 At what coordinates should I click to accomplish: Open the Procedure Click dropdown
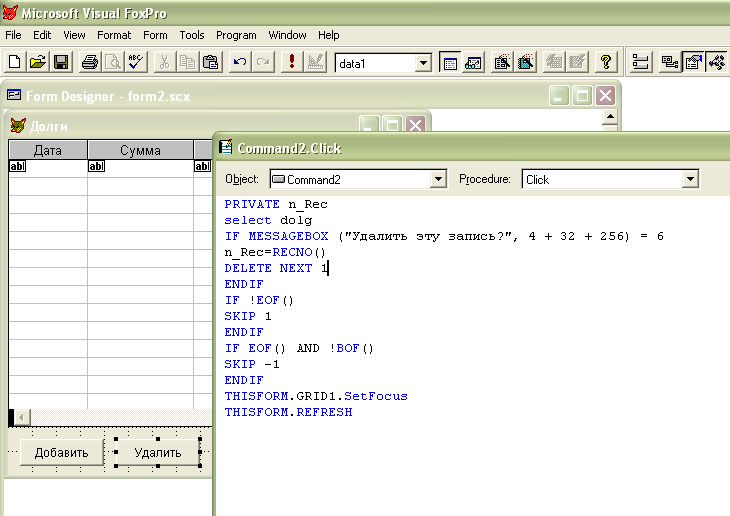(x=690, y=180)
